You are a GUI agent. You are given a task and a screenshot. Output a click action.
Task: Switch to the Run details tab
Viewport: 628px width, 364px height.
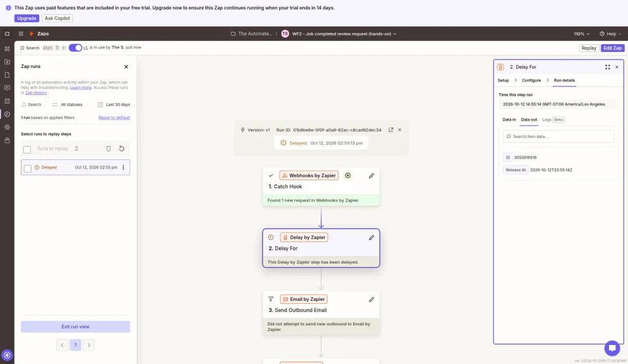pos(564,80)
